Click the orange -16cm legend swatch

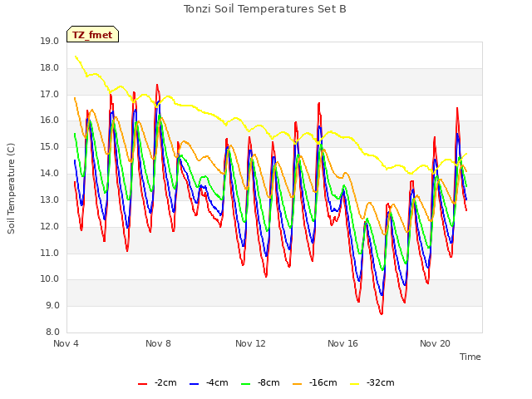tap(298, 384)
